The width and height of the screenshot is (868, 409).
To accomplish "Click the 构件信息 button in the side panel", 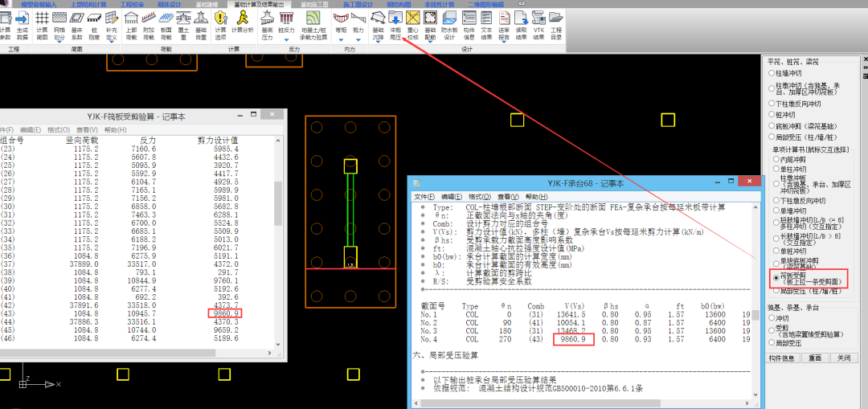I will click(x=782, y=358).
